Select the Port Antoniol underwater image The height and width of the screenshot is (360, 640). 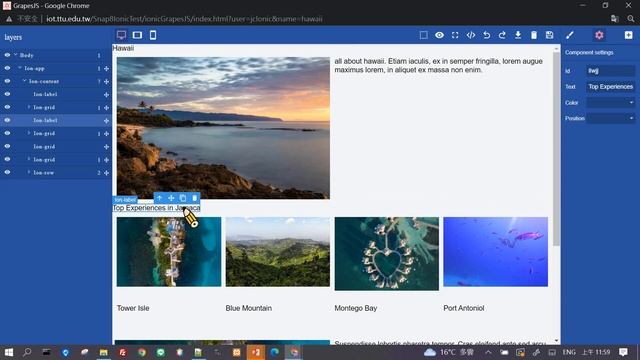coord(496,251)
